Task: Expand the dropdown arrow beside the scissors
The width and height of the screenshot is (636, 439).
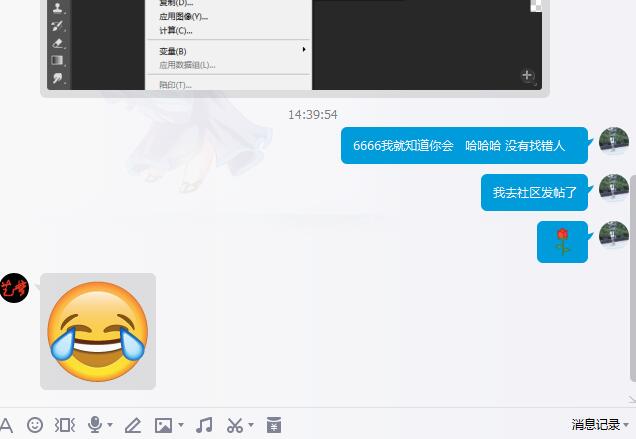Action: [x=250, y=426]
